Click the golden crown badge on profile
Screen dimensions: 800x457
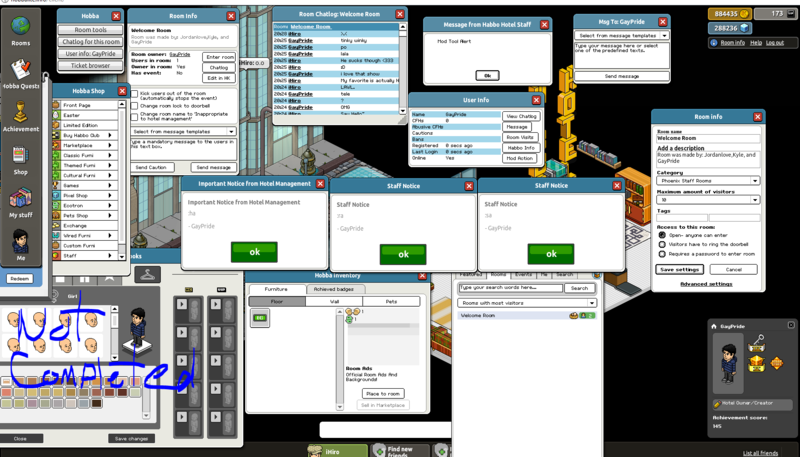[x=756, y=363]
